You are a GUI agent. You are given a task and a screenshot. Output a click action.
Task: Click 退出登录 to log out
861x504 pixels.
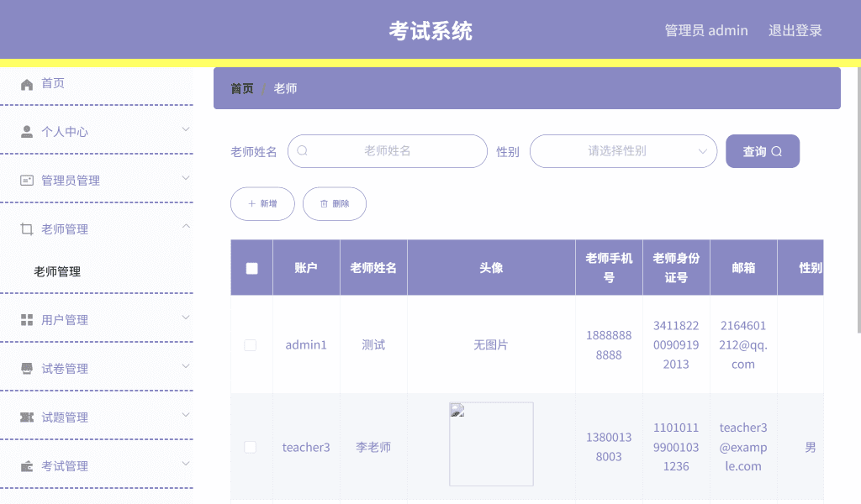794,29
